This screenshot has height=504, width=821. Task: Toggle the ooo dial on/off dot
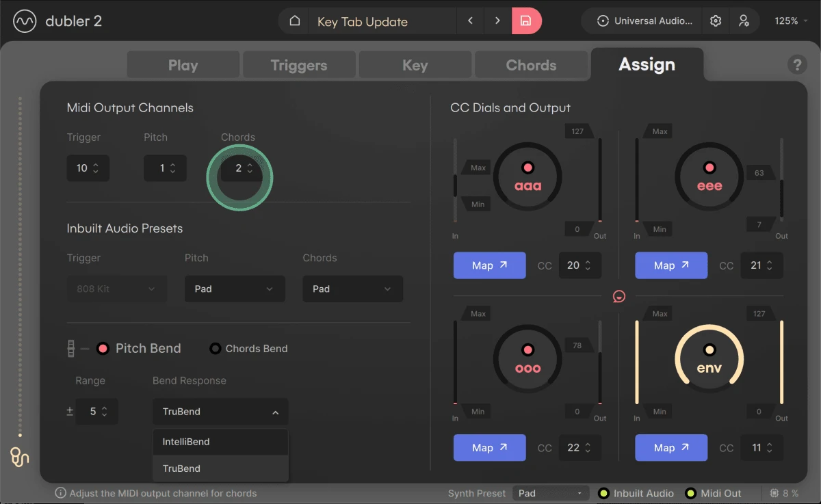(x=527, y=350)
